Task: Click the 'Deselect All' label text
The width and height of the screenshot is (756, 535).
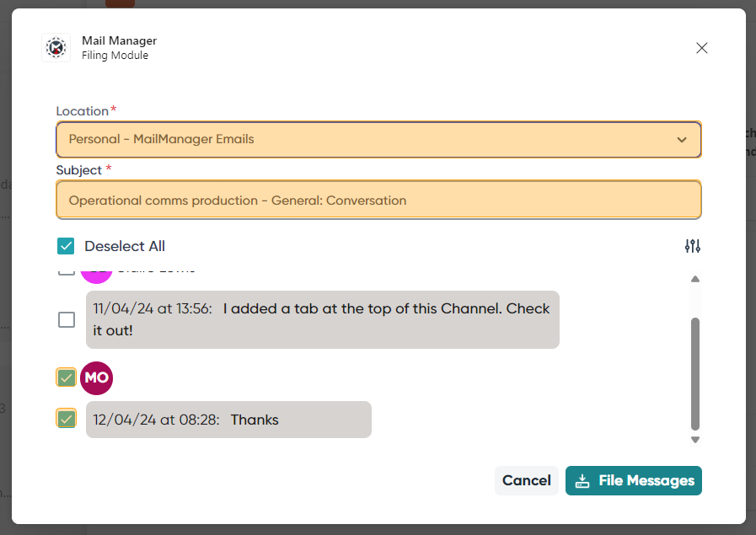Action: [x=125, y=246]
